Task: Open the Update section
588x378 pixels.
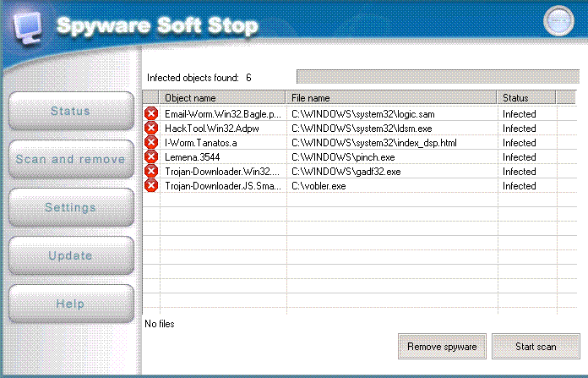Action: pos(71,255)
